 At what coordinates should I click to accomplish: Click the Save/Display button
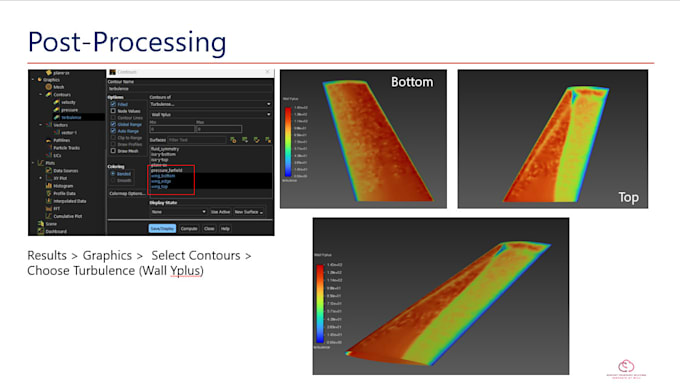pos(162,229)
